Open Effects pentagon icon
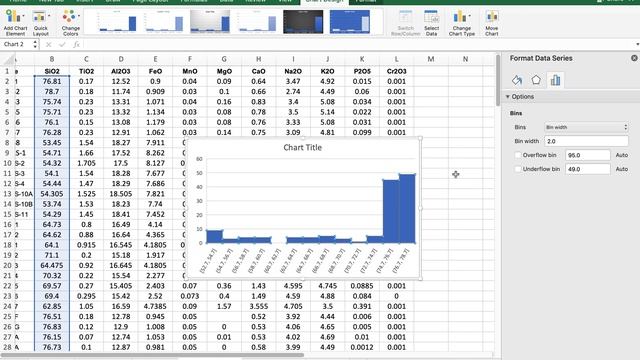The image size is (640, 360). coord(536,80)
